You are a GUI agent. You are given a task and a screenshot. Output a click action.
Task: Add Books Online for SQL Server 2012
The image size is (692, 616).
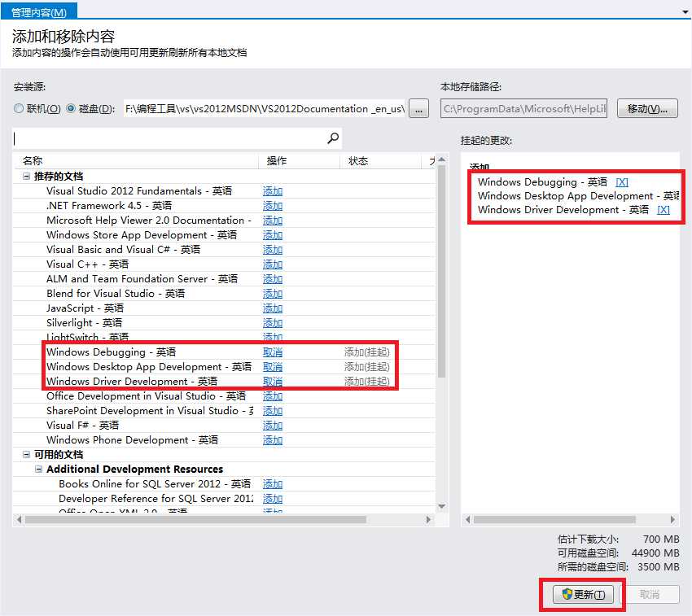(272, 483)
